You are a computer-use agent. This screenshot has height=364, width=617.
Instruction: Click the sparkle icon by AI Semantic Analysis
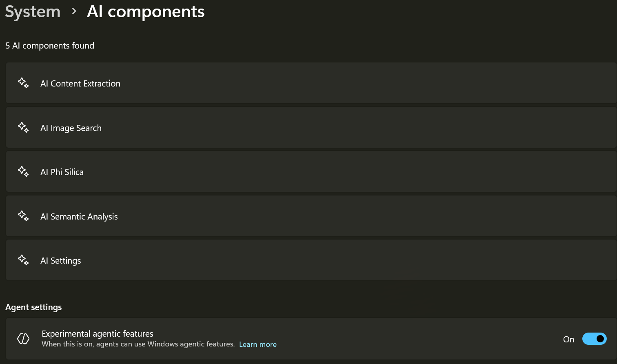[x=23, y=216]
